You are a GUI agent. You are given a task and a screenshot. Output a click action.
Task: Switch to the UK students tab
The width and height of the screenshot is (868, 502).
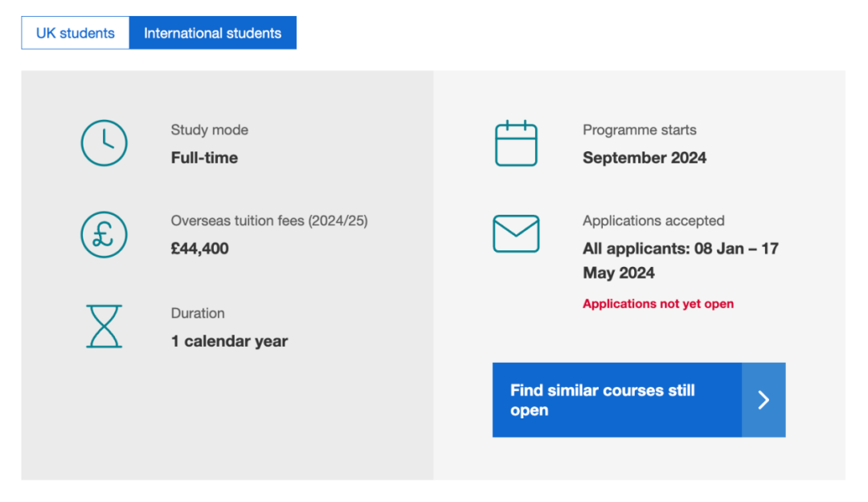76,33
